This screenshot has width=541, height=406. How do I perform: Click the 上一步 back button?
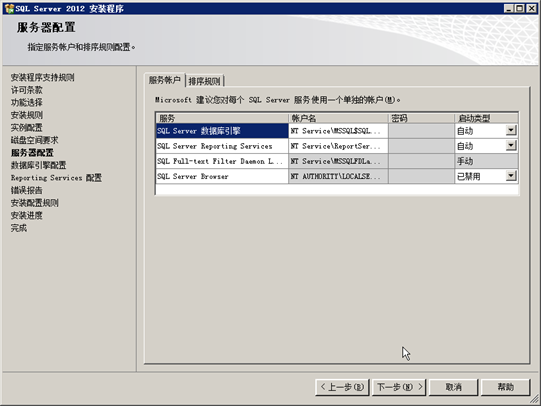click(x=342, y=387)
